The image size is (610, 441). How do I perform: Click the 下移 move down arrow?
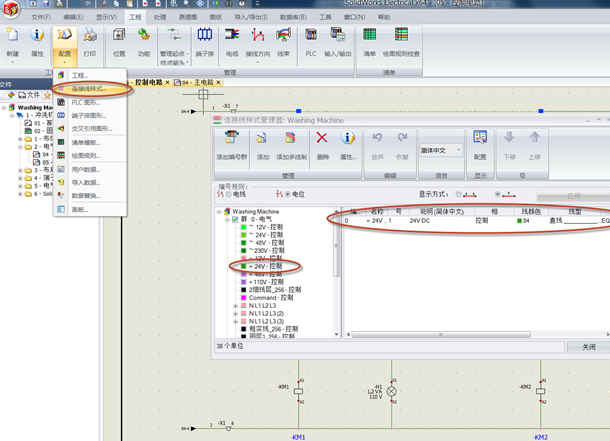pyautogui.click(x=509, y=137)
